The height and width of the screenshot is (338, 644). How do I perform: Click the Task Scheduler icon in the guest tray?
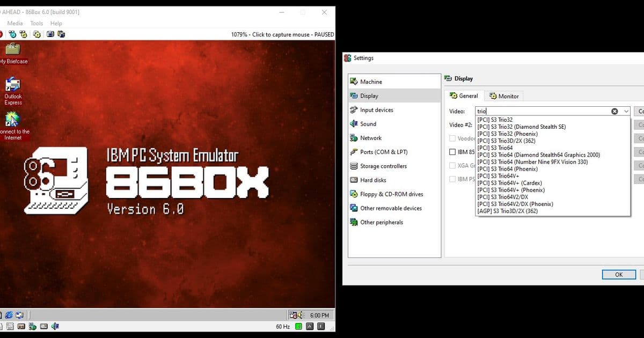point(293,315)
